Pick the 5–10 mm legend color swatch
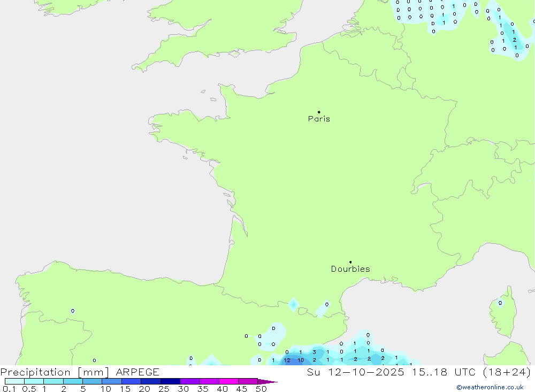 click(x=92, y=381)
